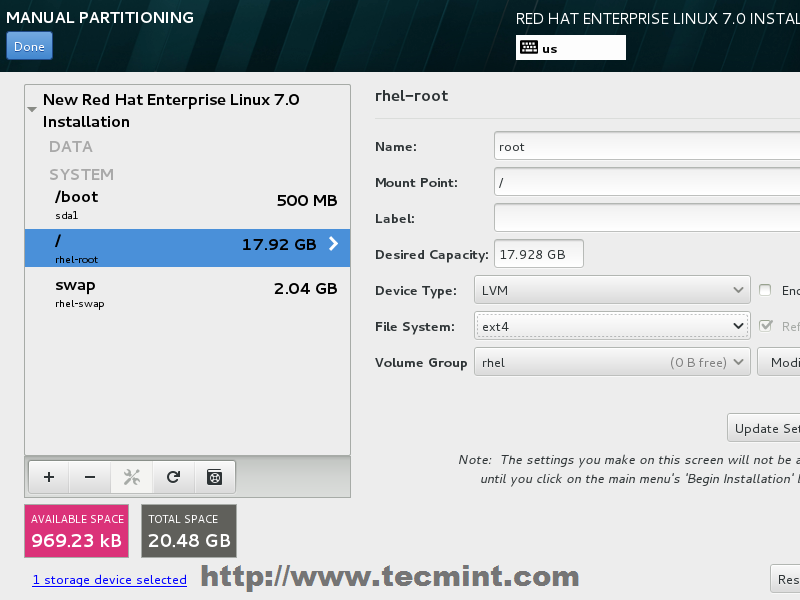Viewport: 800px width, 600px height.
Task: Click the Mount Point text field
Action: [x=647, y=182]
